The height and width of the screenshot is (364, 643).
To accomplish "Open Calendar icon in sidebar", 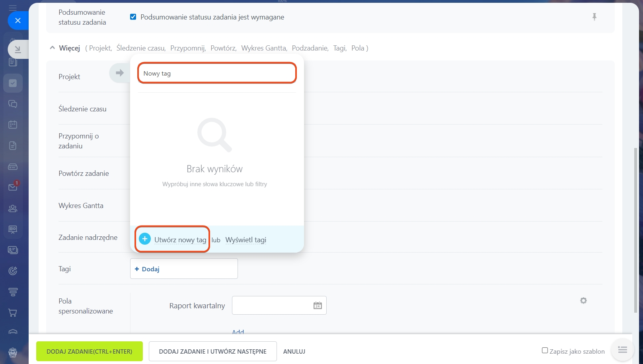I will 13,125.
